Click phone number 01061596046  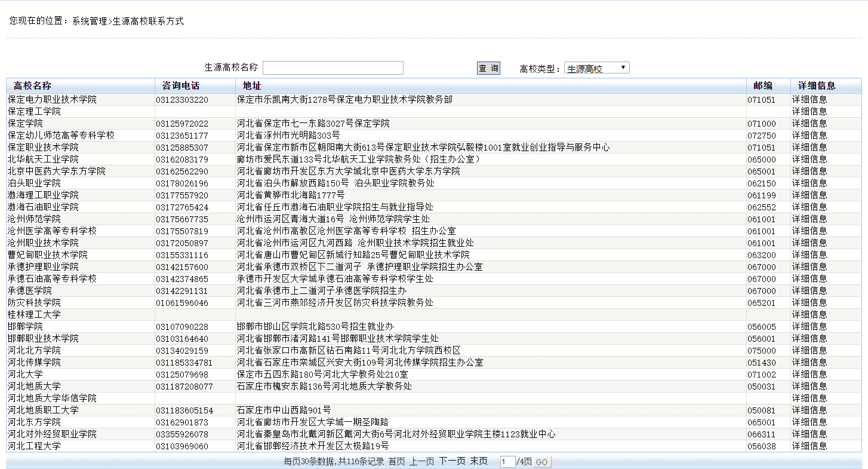pos(183,303)
